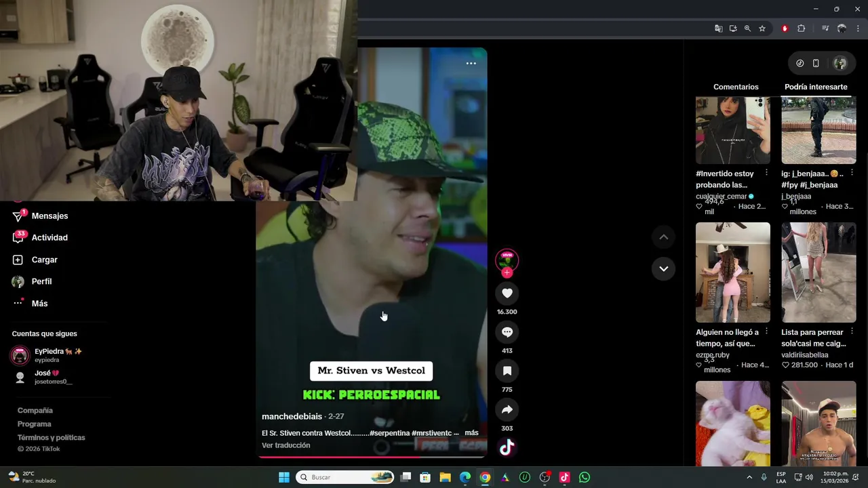868x488 pixels.
Task: Go to the next video with down arrow
Action: click(x=663, y=268)
